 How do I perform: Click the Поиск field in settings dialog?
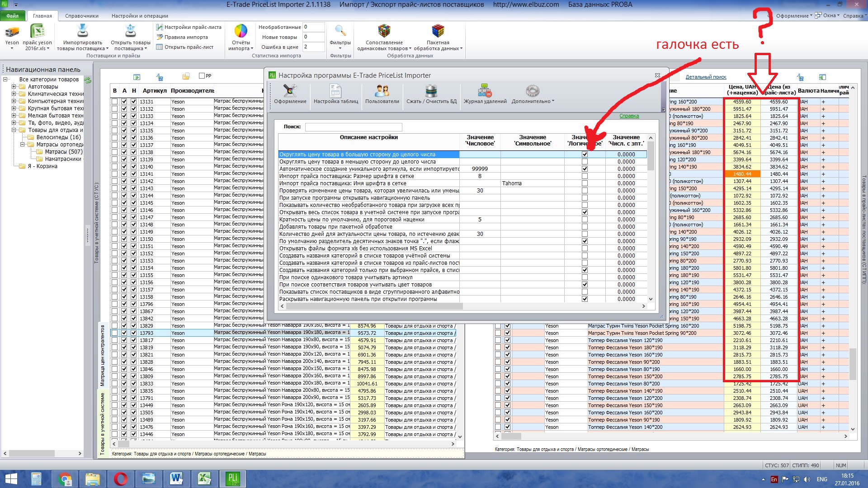354,127
